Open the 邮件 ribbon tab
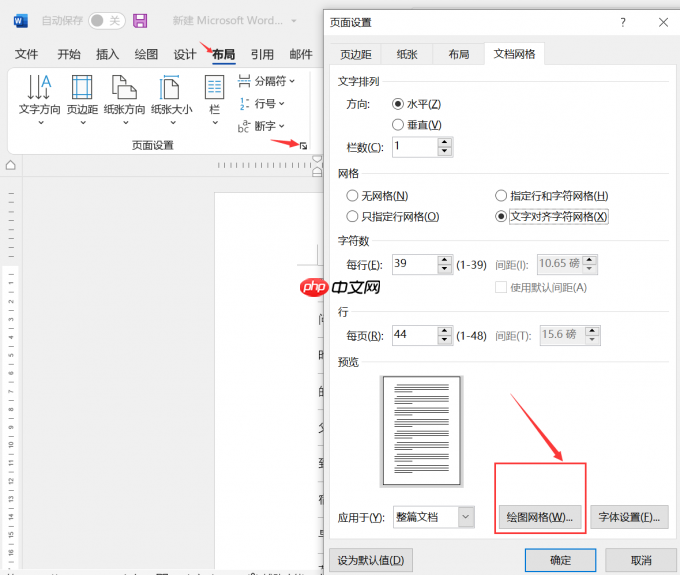The width and height of the screenshot is (680, 575). point(301,54)
